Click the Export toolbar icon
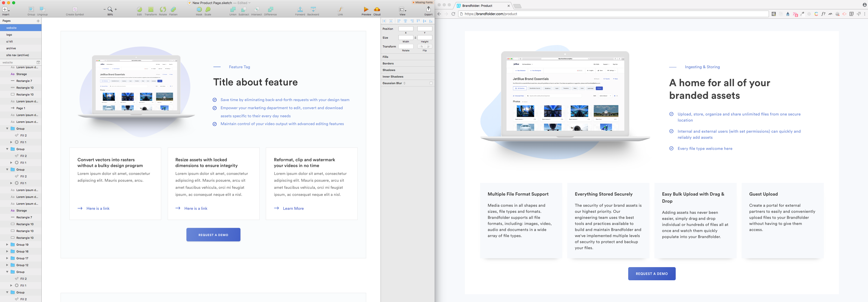The height and width of the screenshot is (302, 868). pyautogui.click(x=428, y=9)
